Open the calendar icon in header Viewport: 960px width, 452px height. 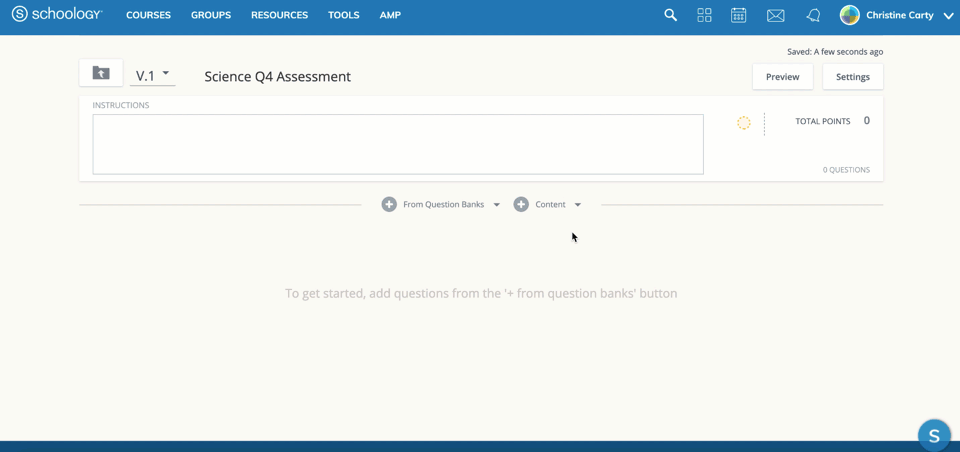tap(738, 15)
